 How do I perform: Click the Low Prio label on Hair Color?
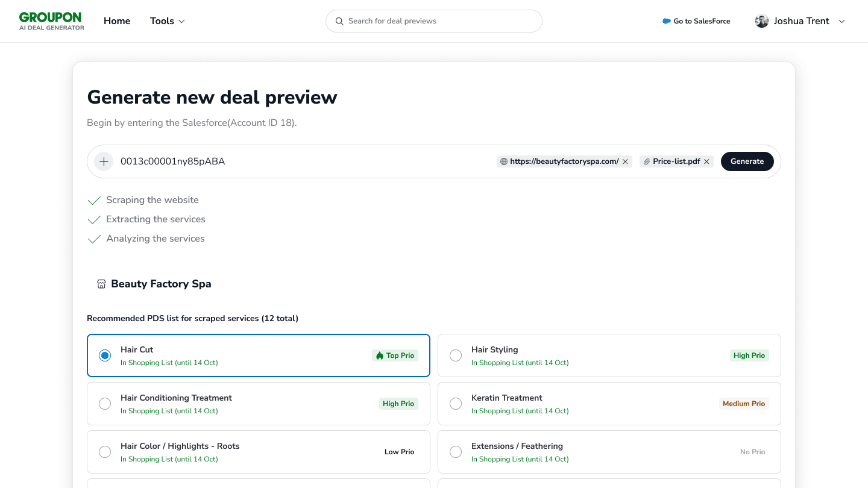point(400,452)
